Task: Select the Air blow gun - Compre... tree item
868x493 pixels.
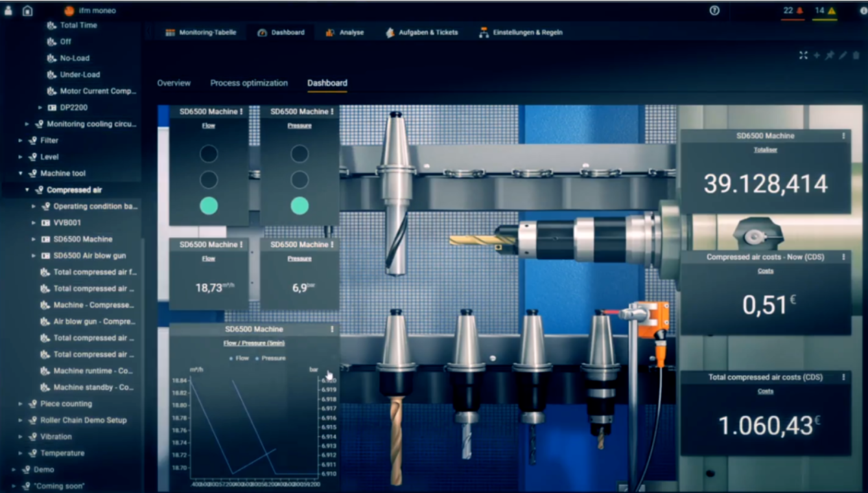Action: (88, 321)
